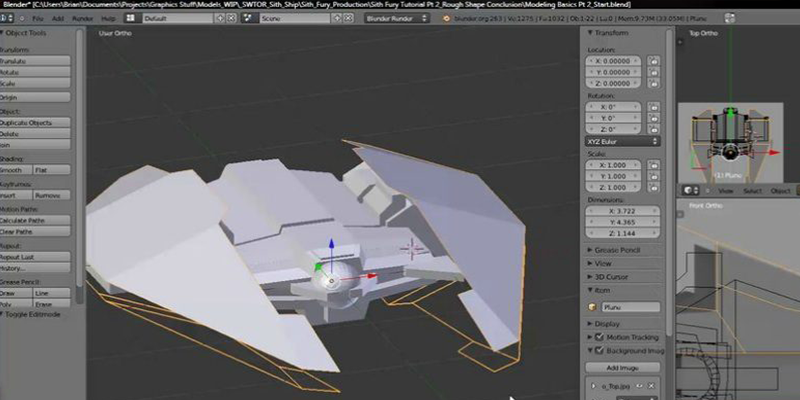Click the Translate button

[35, 61]
